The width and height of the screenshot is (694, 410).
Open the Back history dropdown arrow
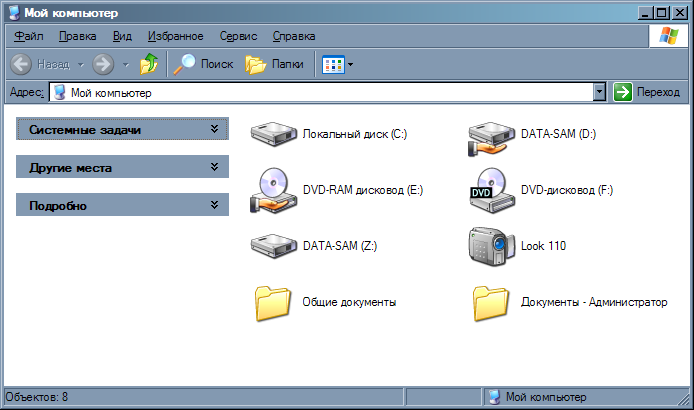tap(81, 65)
